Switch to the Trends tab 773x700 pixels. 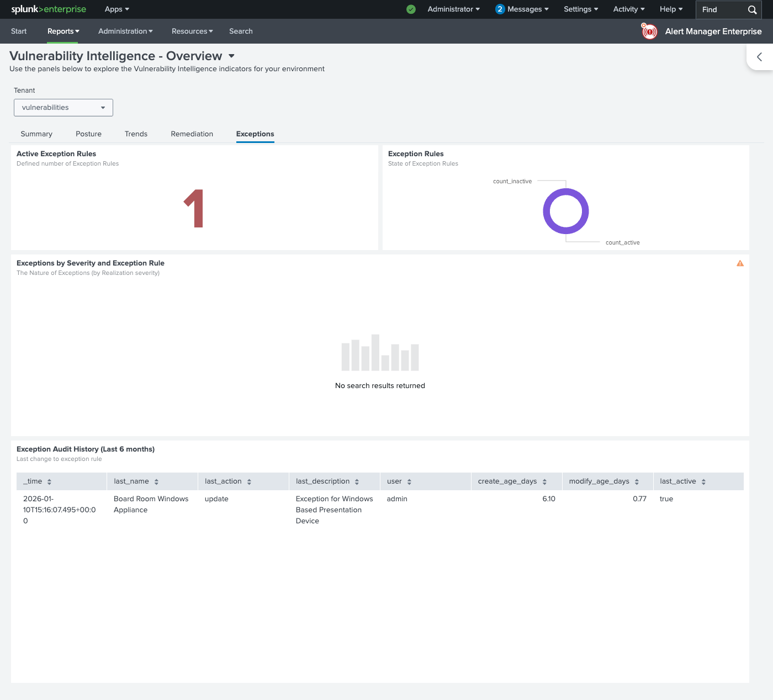click(x=136, y=134)
